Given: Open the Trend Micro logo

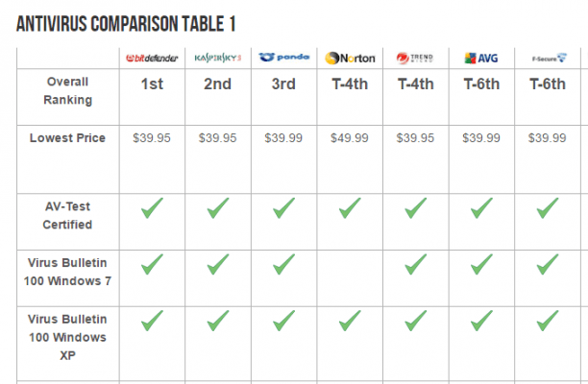Looking at the screenshot, I should click(x=415, y=58).
